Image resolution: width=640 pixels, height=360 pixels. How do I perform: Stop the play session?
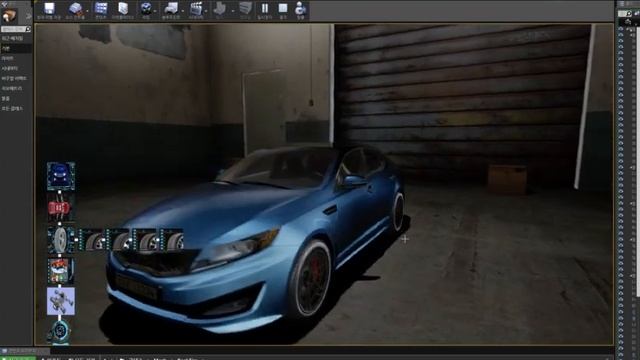click(282, 9)
